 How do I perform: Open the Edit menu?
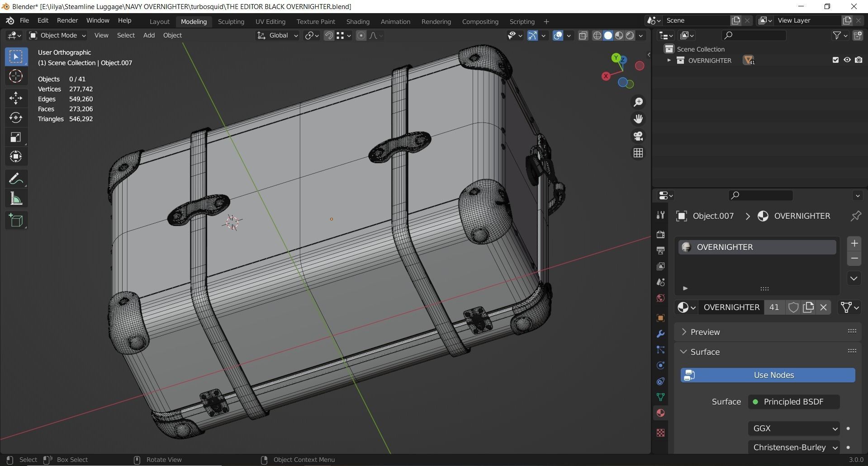43,21
